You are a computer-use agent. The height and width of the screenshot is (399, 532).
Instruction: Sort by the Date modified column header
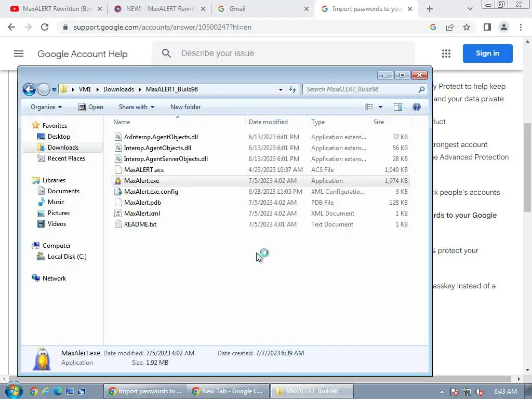coord(276,122)
